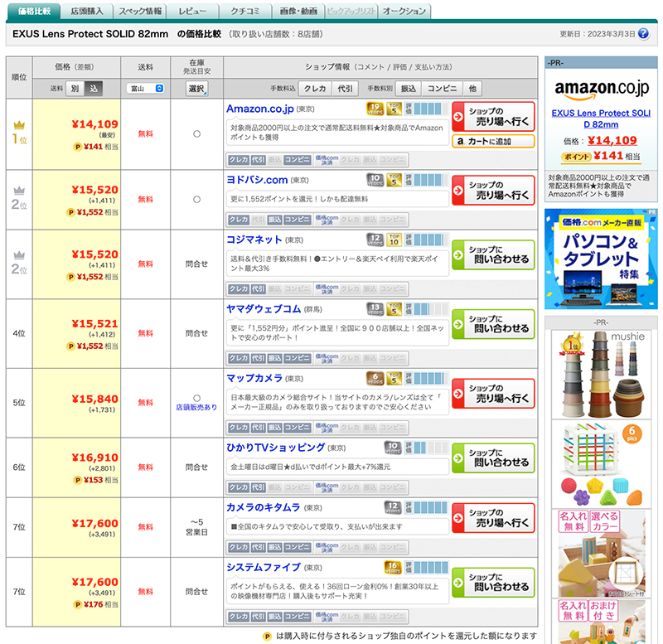Click the 6 pics orange badge
This screenshot has width=663, height=644.
(632, 433)
